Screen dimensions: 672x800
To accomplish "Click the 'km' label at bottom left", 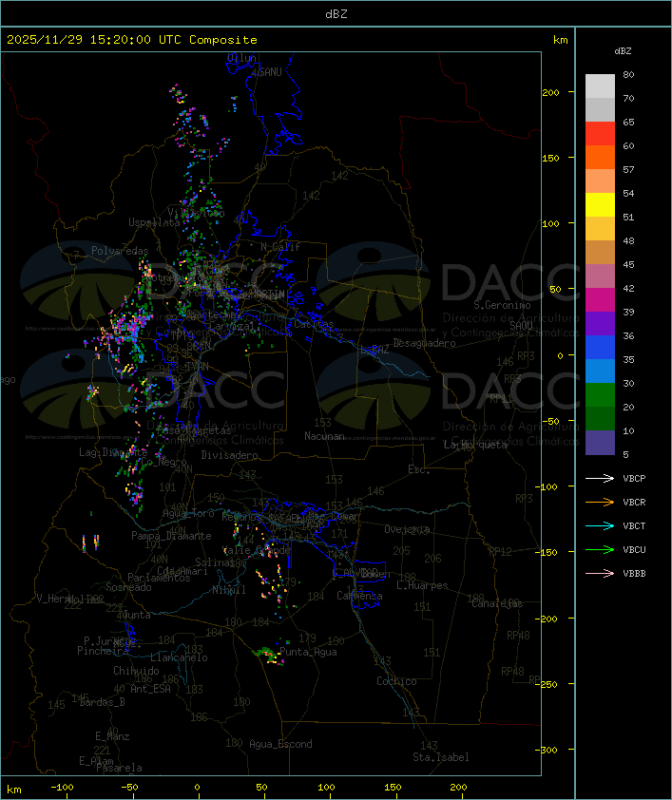I will point(13,790).
